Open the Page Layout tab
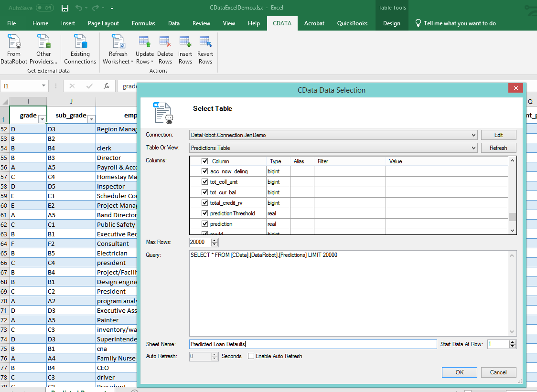This screenshot has height=392, width=537. tap(103, 23)
